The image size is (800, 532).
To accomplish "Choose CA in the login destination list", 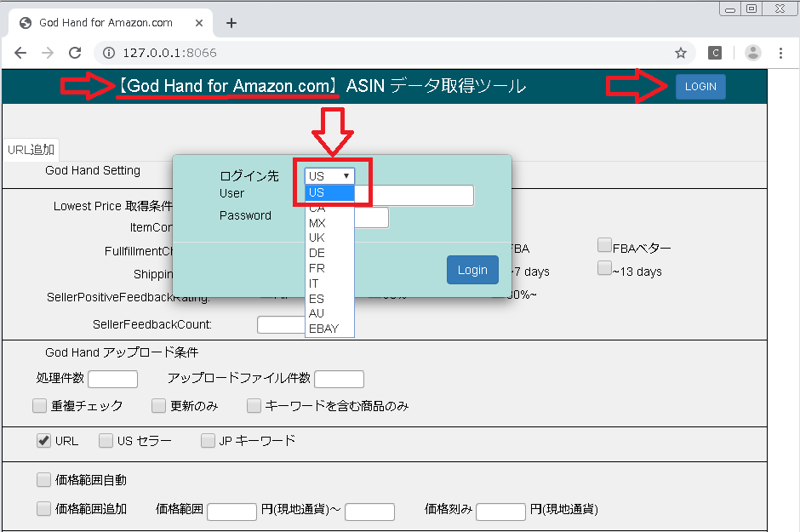I will point(329,208).
